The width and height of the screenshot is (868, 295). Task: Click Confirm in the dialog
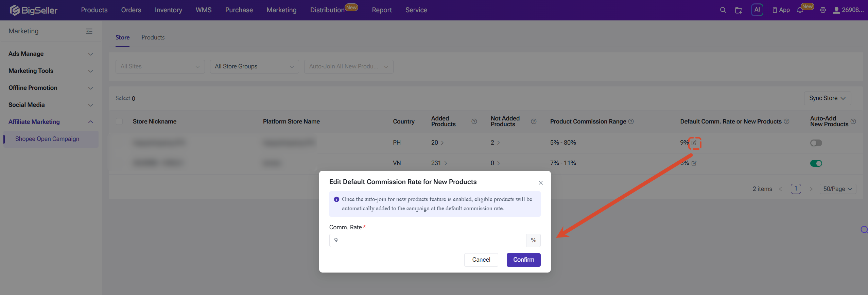(x=524, y=260)
